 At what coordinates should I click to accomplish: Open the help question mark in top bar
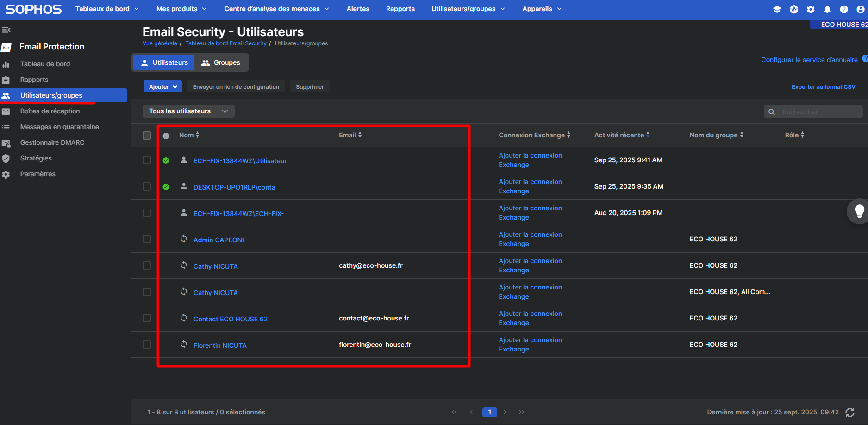[x=844, y=9]
